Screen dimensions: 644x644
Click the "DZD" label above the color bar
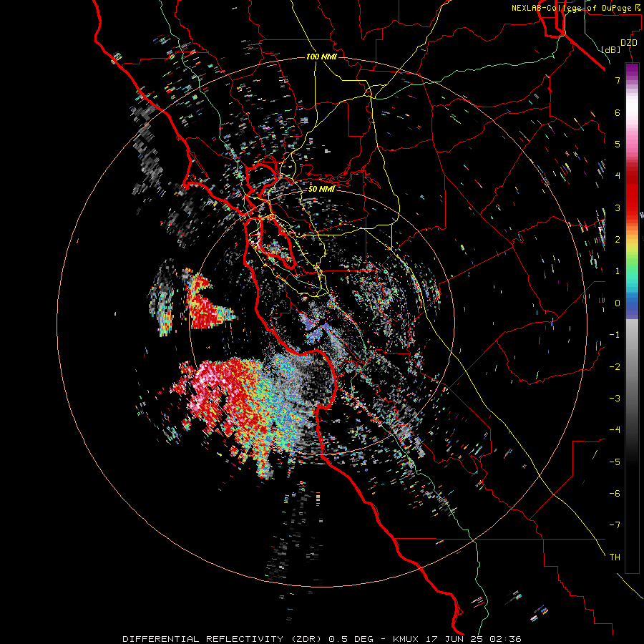tap(629, 42)
